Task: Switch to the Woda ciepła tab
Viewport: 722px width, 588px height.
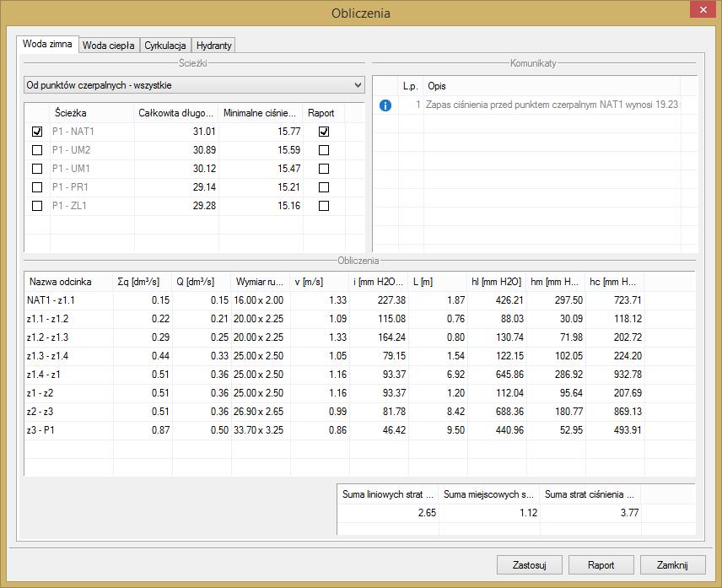Action: tap(109, 45)
